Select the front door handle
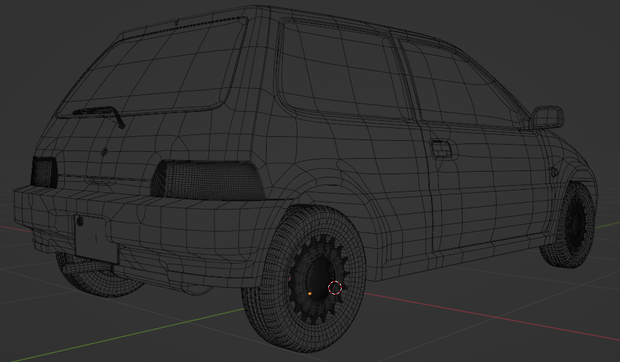620x362 pixels. [441, 149]
